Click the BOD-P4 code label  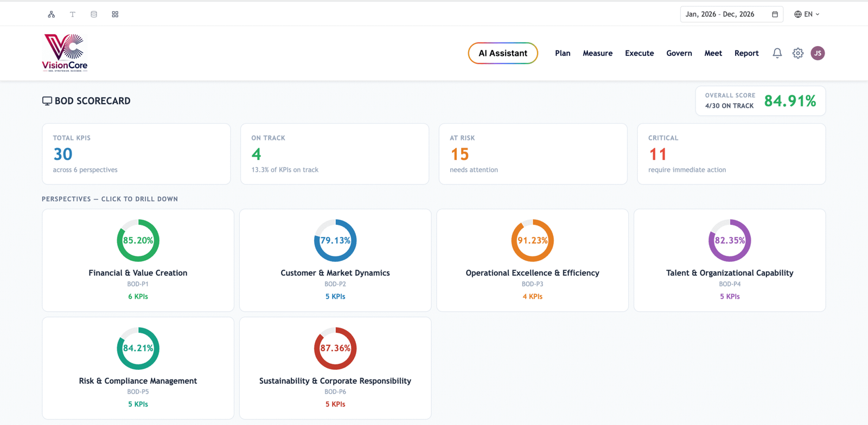pyautogui.click(x=730, y=284)
